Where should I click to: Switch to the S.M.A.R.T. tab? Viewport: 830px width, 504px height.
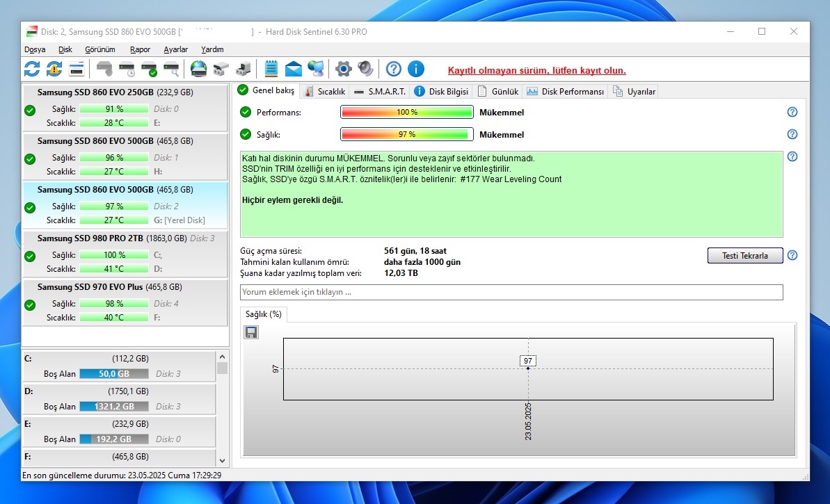[380, 92]
